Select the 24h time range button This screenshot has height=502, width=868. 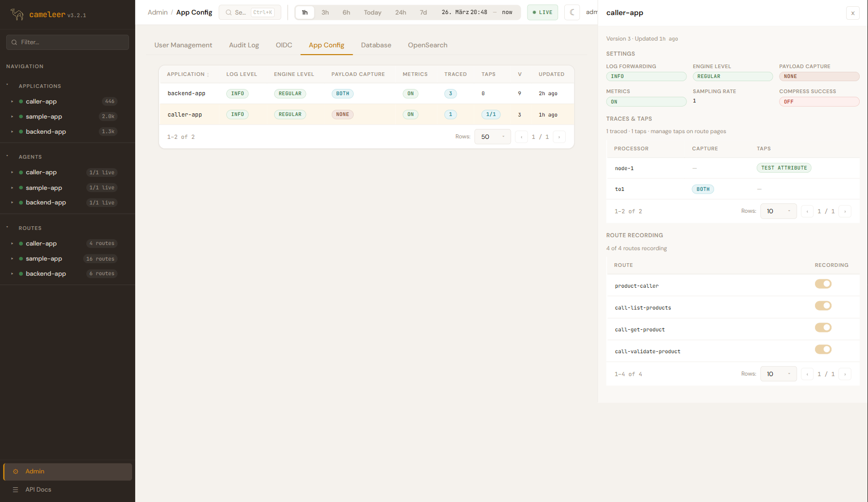(x=400, y=12)
